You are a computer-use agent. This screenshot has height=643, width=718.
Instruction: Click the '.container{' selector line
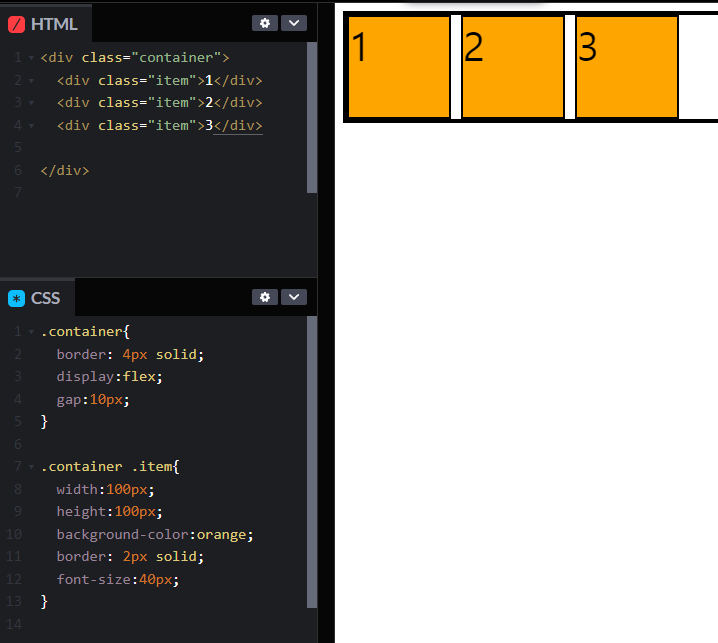[x=85, y=332]
